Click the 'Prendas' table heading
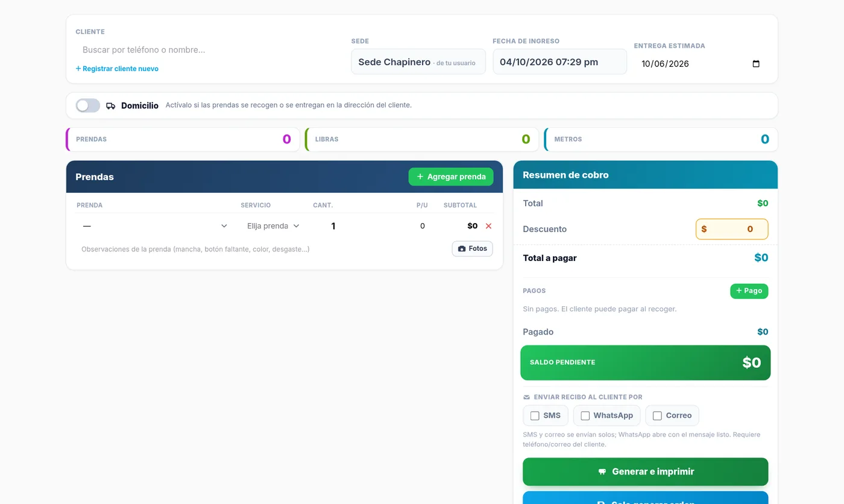 [x=95, y=177]
